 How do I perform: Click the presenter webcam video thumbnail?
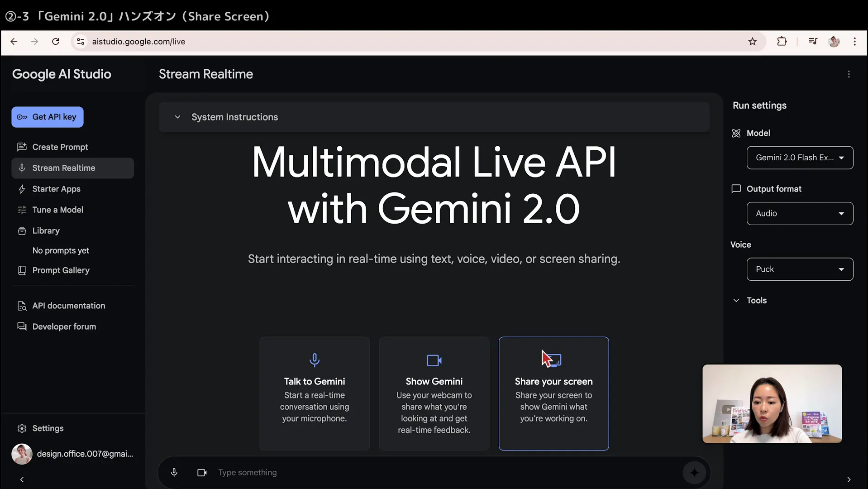[x=772, y=403]
